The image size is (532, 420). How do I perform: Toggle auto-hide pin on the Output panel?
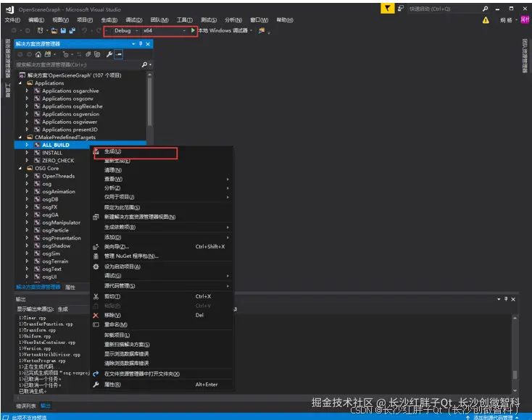pos(506,299)
